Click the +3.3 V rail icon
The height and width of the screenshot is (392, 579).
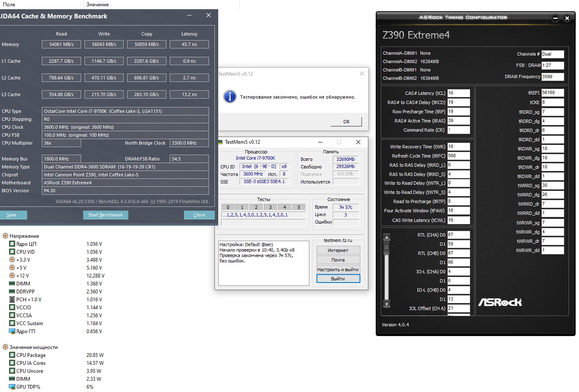pos(12,260)
